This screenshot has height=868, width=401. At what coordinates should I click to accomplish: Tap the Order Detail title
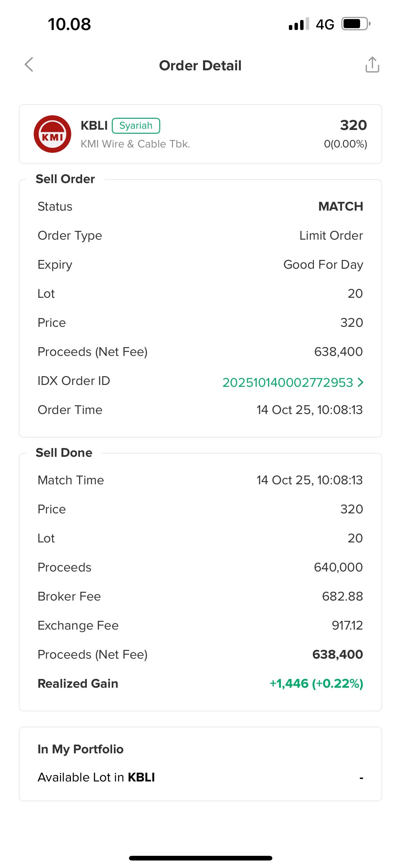pyautogui.click(x=200, y=65)
